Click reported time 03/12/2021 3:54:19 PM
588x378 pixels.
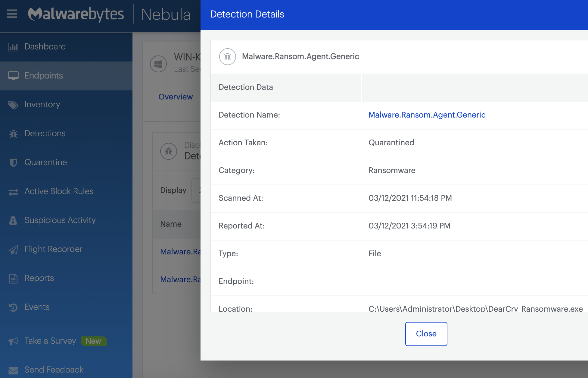pos(409,226)
